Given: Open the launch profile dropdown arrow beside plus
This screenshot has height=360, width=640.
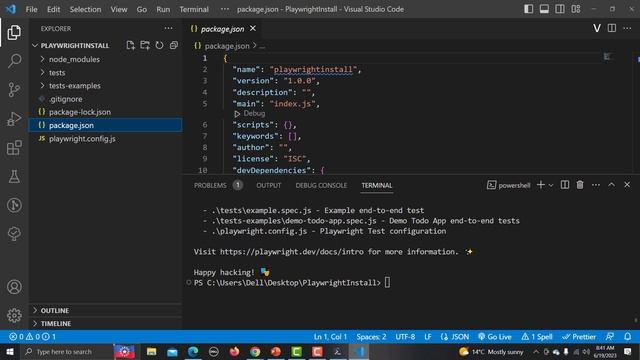Looking at the screenshot, I should (551, 185).
